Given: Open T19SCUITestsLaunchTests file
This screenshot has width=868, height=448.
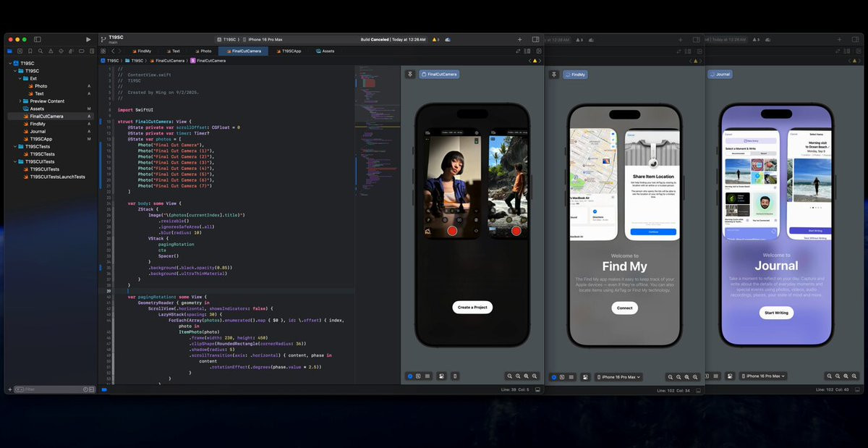Looking at the screenshot, I should [x=56, y=177].
